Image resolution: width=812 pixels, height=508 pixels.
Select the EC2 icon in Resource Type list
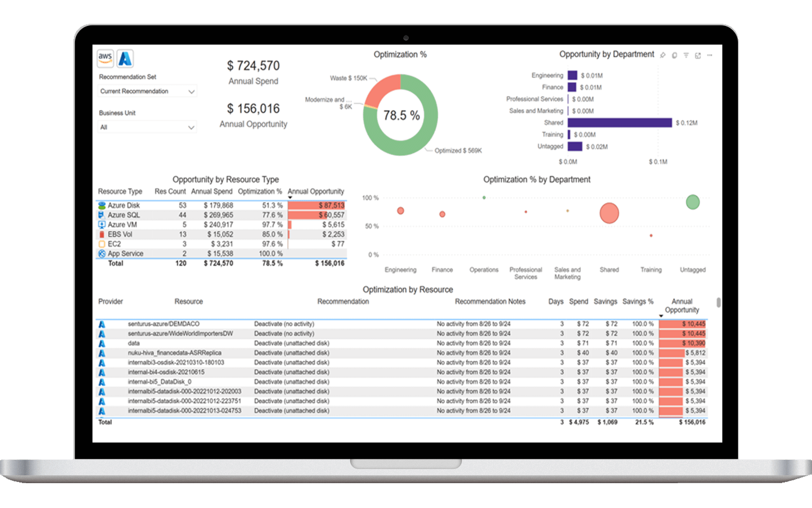click(x=101, y=244)
